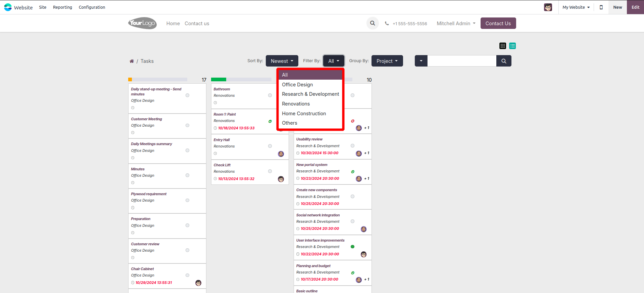Click the phone icon beside +1 555-555-5556
This screenshot has height=293, width=644.
(387, 24)
